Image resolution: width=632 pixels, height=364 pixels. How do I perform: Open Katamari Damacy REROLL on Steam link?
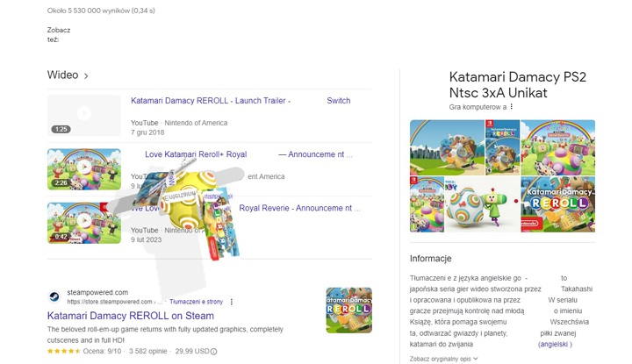(130, 316)
